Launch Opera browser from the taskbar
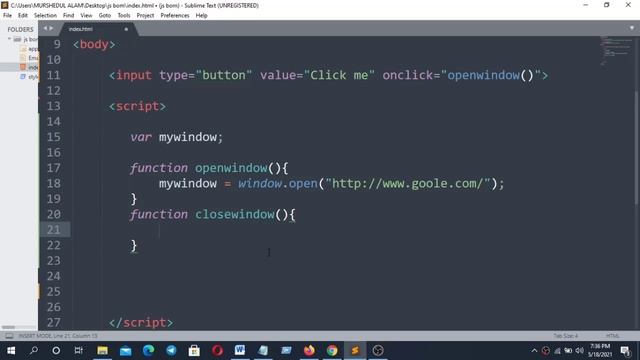 click(x=217, y=351)
